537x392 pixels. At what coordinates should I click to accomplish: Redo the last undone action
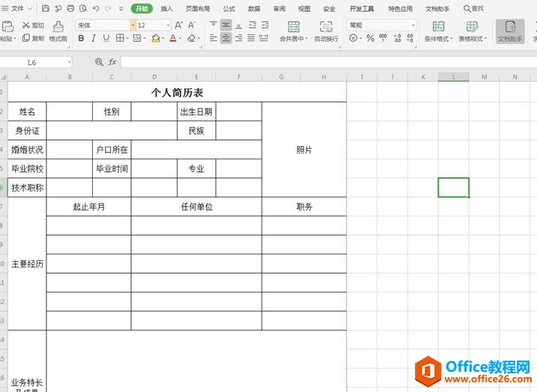(x=108, y=8)
